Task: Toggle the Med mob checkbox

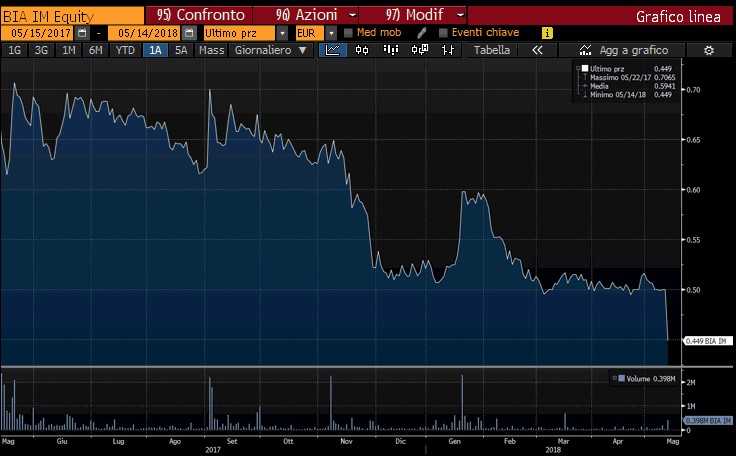Action: pos(348,33)
